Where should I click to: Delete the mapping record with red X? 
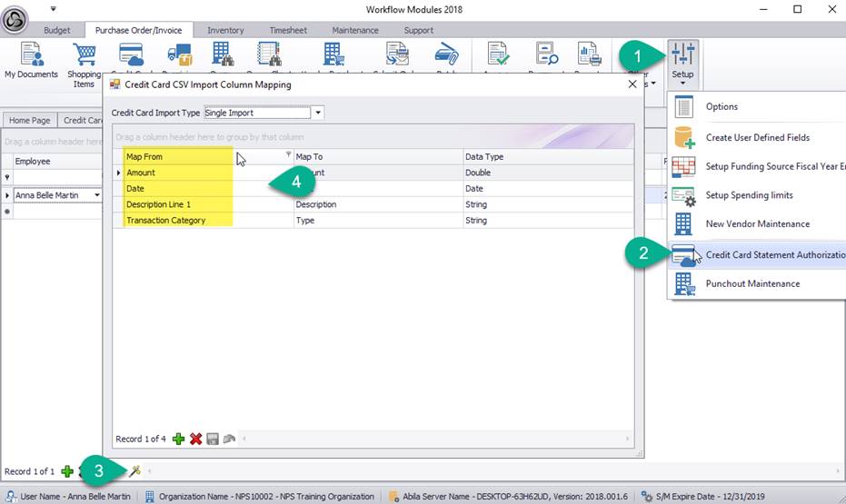tap(195, 439)
